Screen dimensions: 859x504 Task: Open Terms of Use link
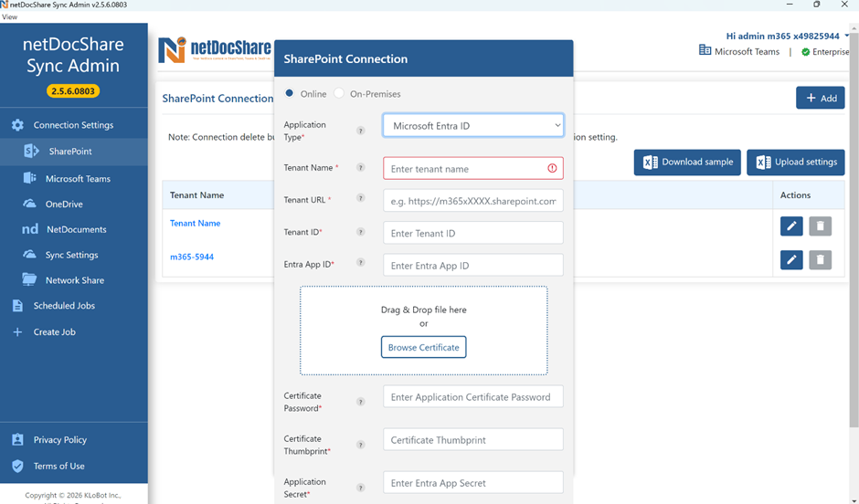click(x=58, y=467)
